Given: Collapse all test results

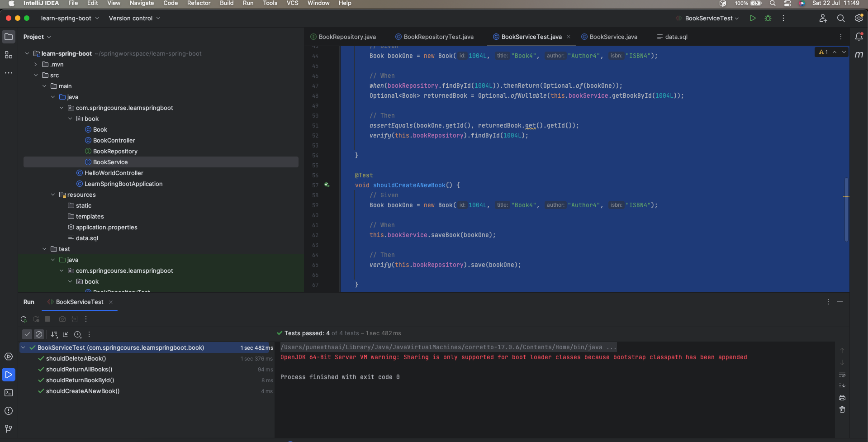Looking at the screenshot, I should pos(66,334).
